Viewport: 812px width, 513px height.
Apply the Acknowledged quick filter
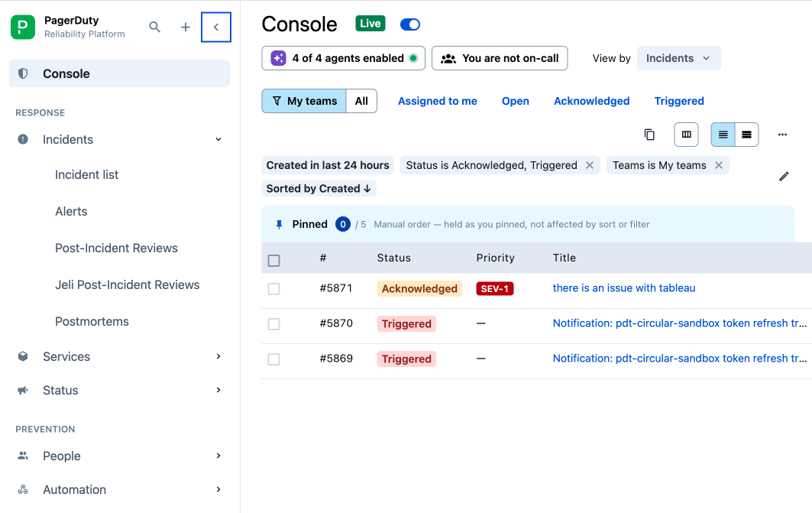coord(592,101)
